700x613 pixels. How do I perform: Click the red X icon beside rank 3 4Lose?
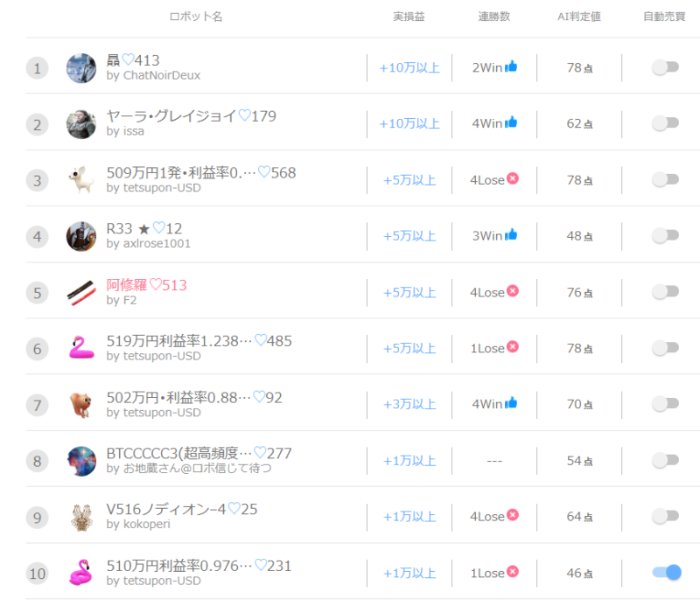click(513, 178)
